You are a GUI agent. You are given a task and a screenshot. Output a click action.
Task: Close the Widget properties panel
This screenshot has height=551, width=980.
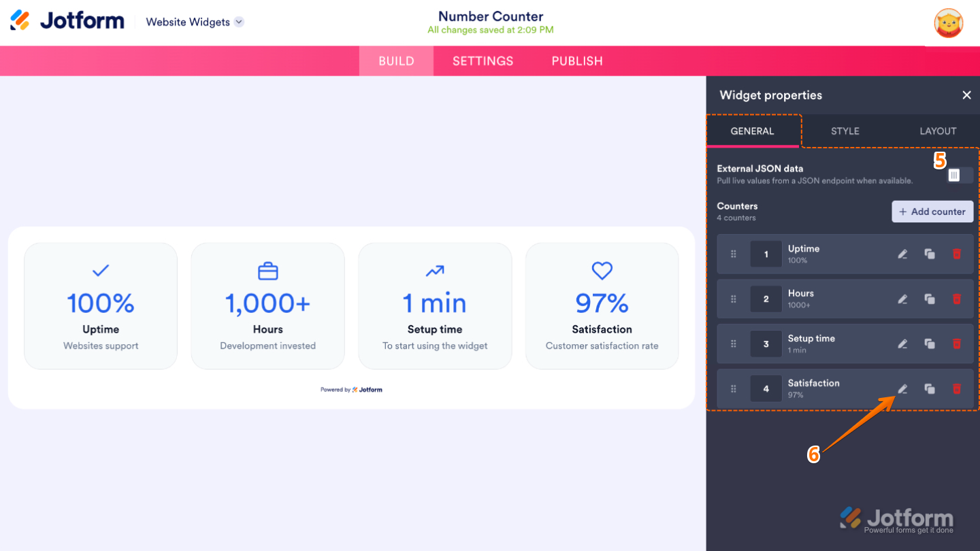tap(966, 95)
